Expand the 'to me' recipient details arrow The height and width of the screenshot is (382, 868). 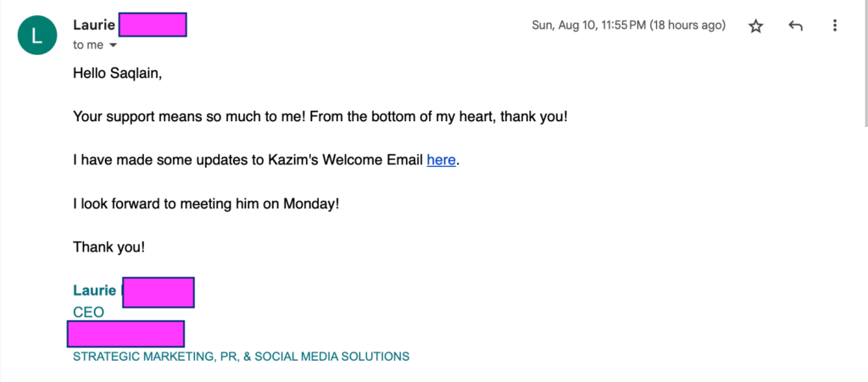tap(113, 46)
